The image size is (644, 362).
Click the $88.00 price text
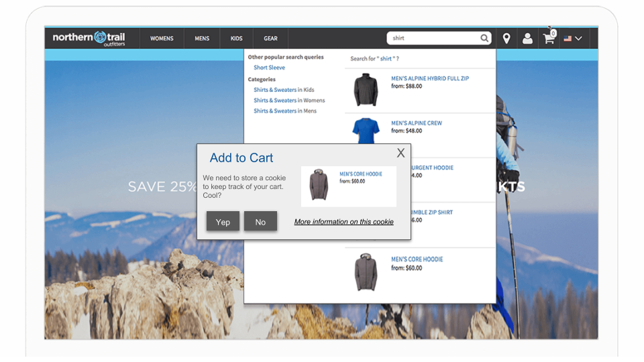click(x=414, y=86)
